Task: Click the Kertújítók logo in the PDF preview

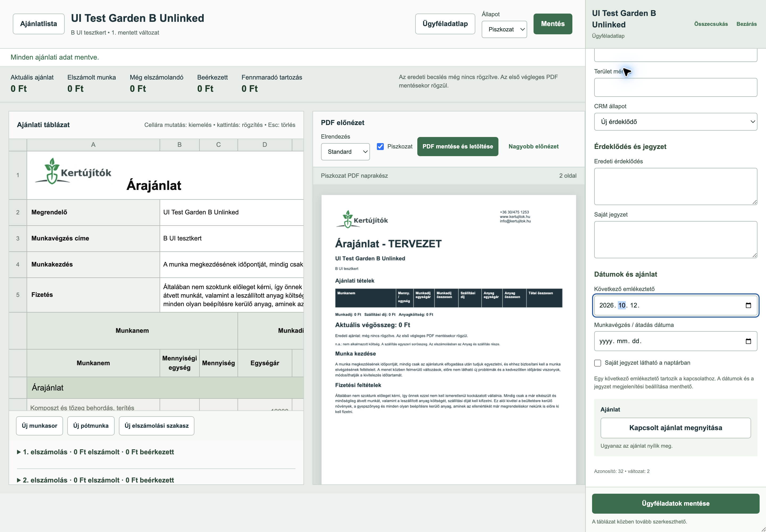Action: 362,219
